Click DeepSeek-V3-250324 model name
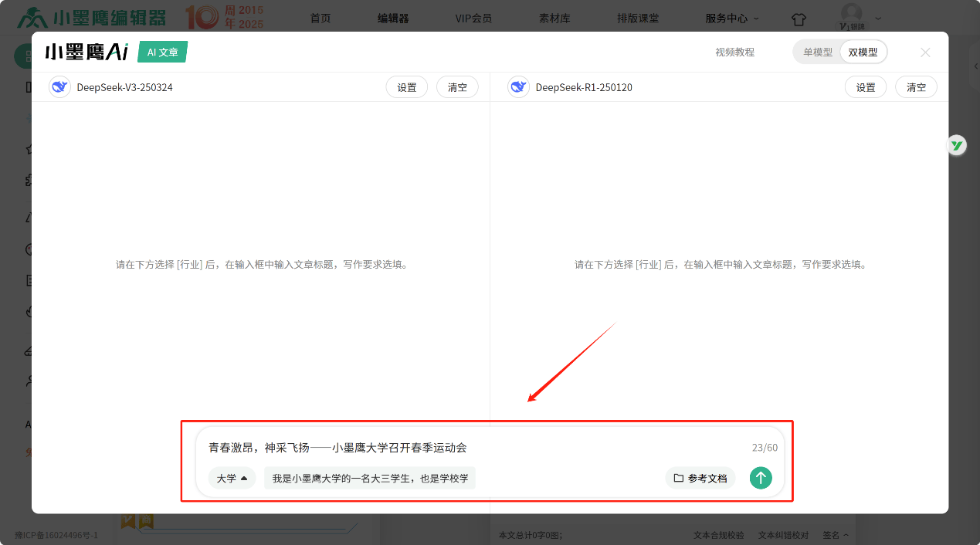 tap(124, 87)
